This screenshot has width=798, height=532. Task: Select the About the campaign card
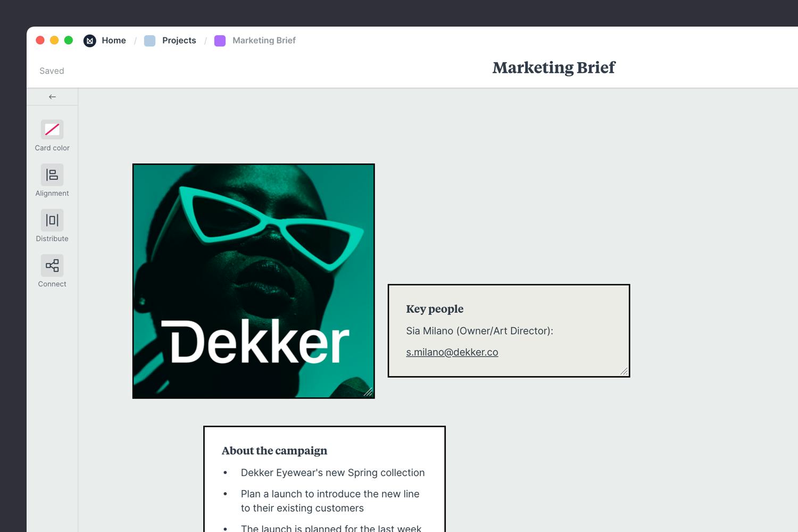(323, 479)
